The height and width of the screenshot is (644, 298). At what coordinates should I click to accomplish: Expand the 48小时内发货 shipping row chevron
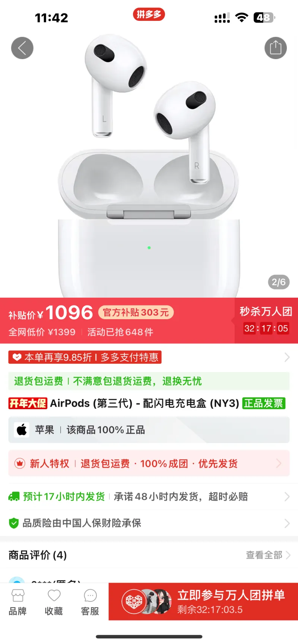point(287,497)
